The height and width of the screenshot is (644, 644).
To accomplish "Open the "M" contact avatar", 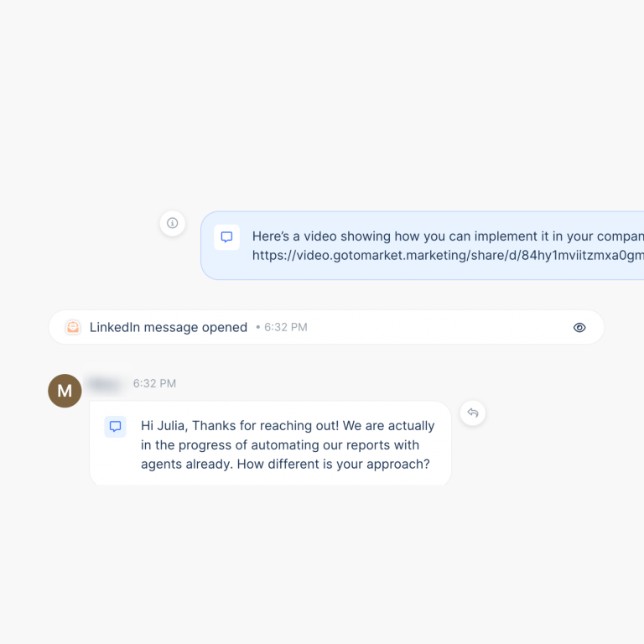I will [x=65, y=391].
